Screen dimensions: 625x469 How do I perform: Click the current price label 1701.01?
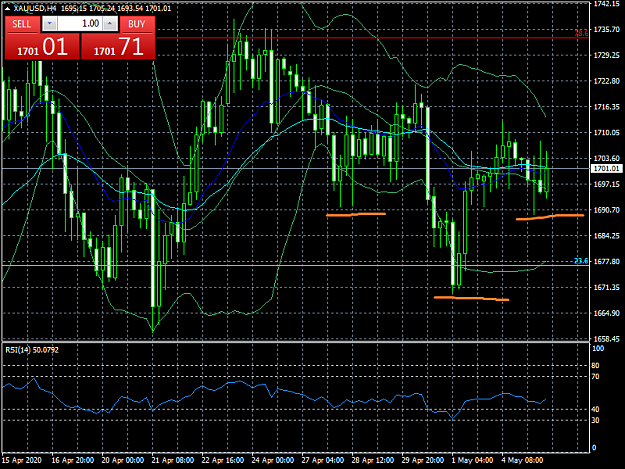[606, 169]
